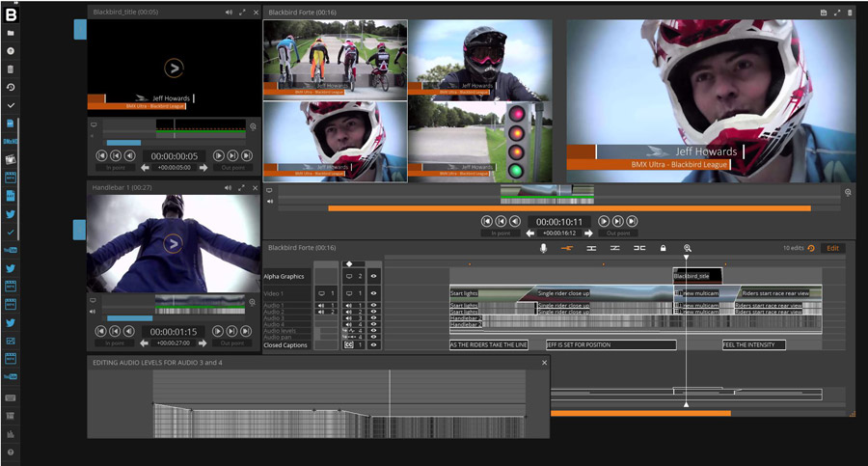Click blue range bar in Handlebar 1 viewer
Viewport: 868px width, 466px height.
coord(129,318)
